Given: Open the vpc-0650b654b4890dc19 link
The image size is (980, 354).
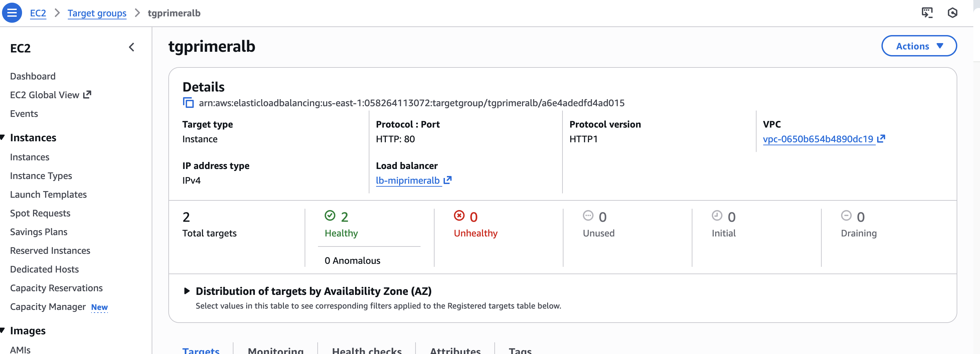Looking at the screenshot, I should [x=818, y=139].
